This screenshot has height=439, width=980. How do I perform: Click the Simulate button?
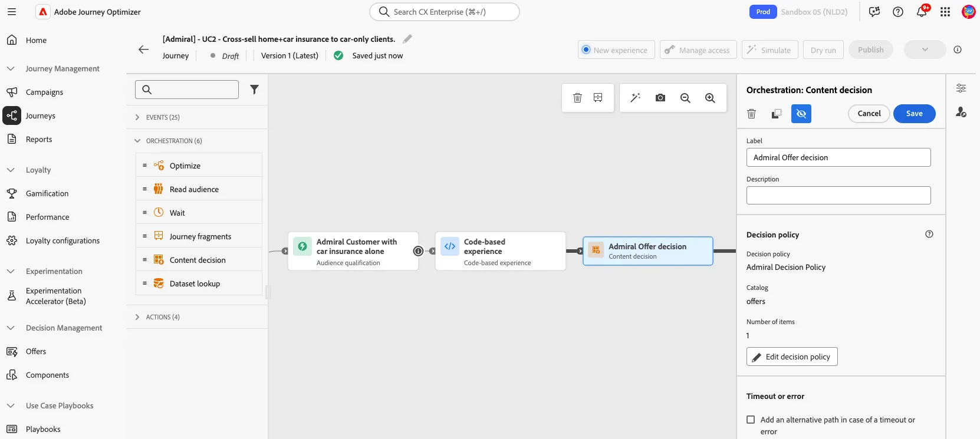769,49
